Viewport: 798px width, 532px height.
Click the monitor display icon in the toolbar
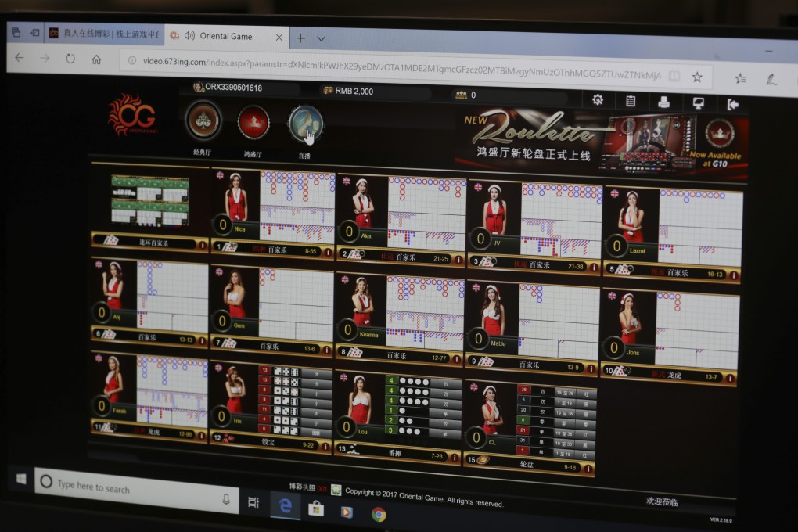(x=698, y=102)
